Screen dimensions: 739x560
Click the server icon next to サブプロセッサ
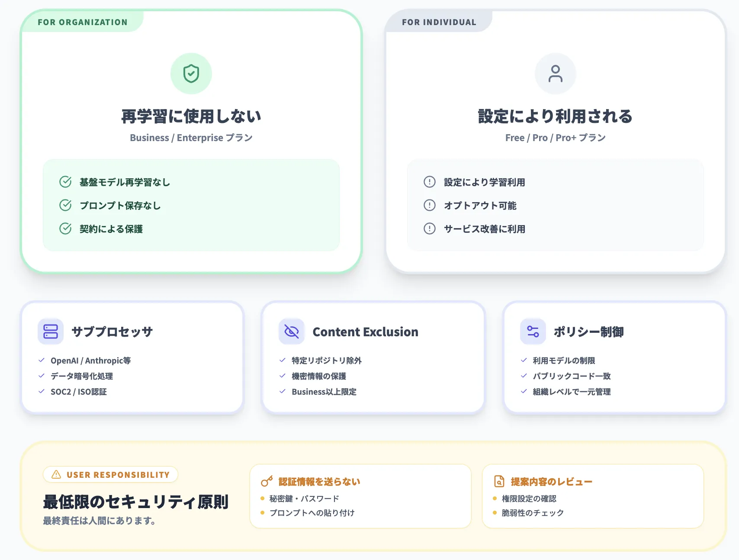(51, 331)
